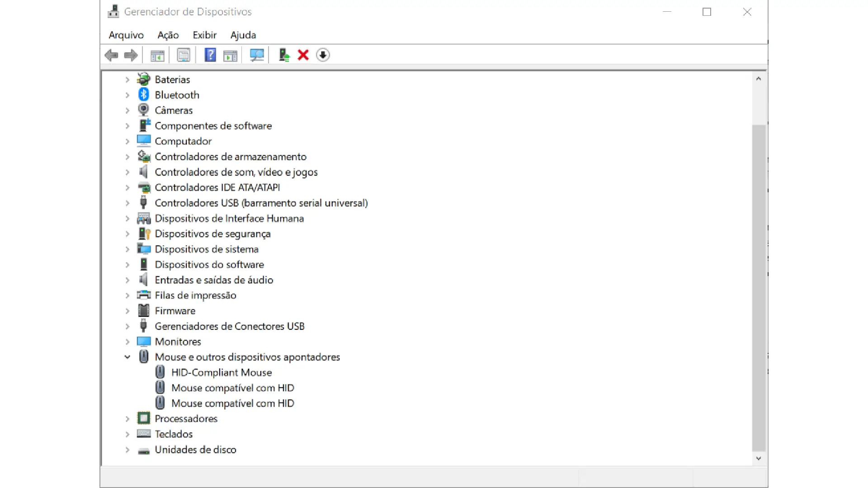Expand Dispositivos de Interface Humana
Viewport: 868px width, 488px height.
pos(127,218)
